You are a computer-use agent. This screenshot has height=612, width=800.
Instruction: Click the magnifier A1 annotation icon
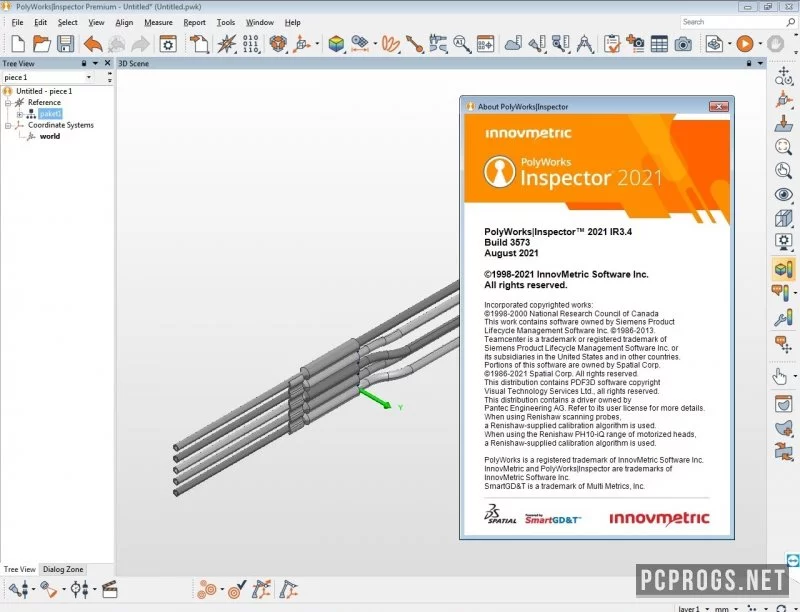click(462, 44)
